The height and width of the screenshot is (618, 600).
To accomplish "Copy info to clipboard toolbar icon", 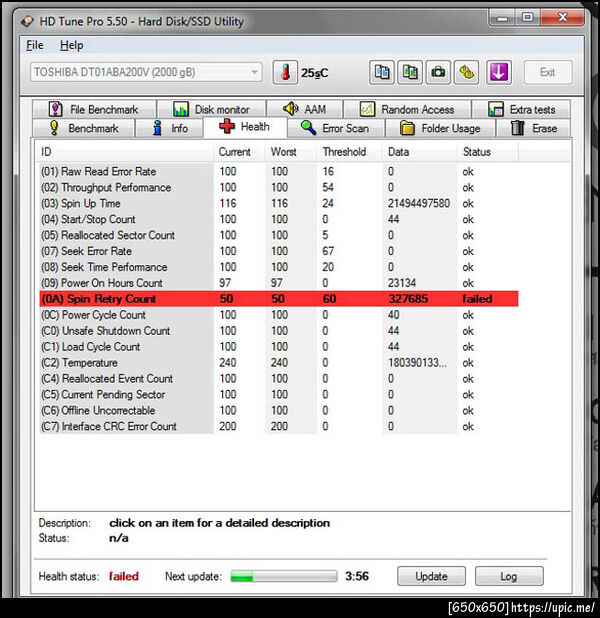I will point(382,73).
